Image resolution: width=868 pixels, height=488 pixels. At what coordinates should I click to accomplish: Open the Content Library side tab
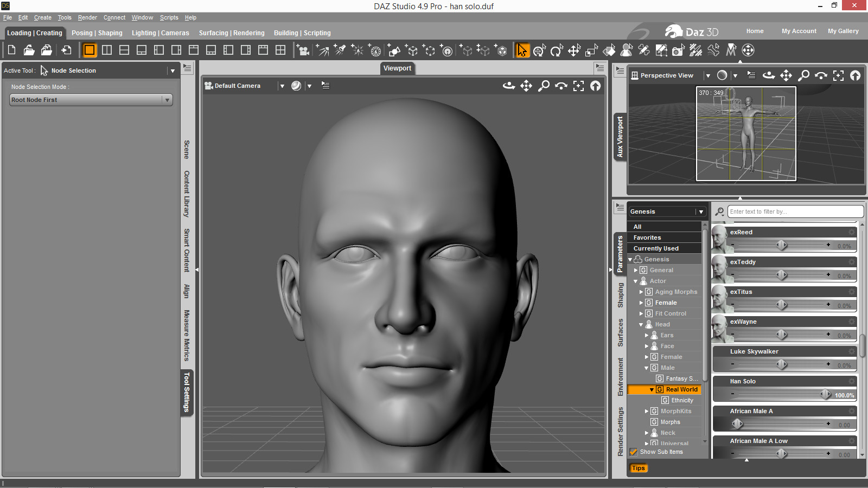(x=187, y=194)
